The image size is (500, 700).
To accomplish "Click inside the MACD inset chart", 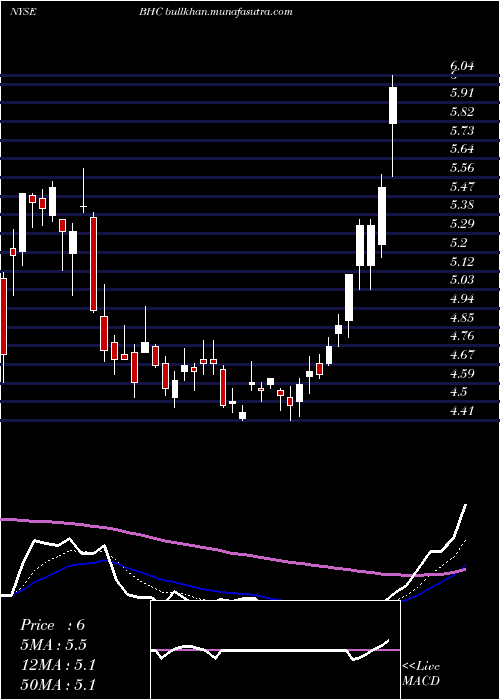I will point(275,650).
